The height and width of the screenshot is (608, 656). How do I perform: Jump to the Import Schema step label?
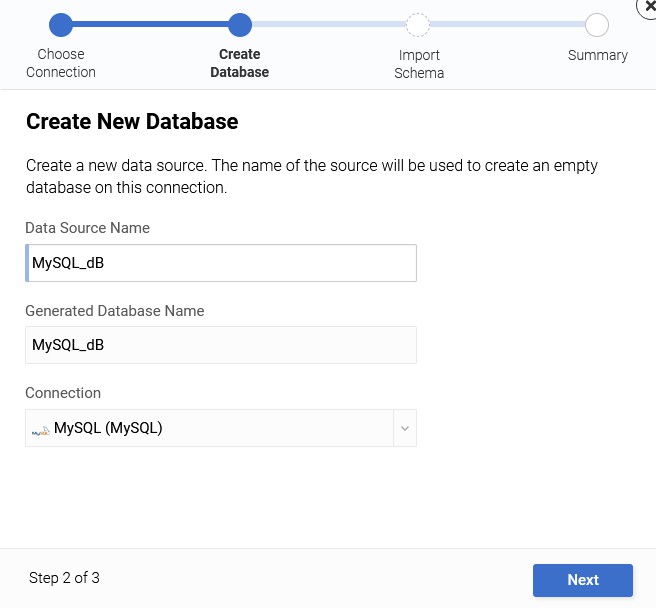tap(419, 64)
